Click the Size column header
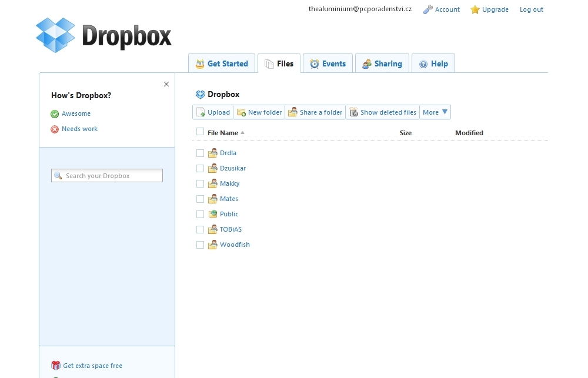Viewport: 588px width, 378px height. pyautogui.click(x=405, y=133)
